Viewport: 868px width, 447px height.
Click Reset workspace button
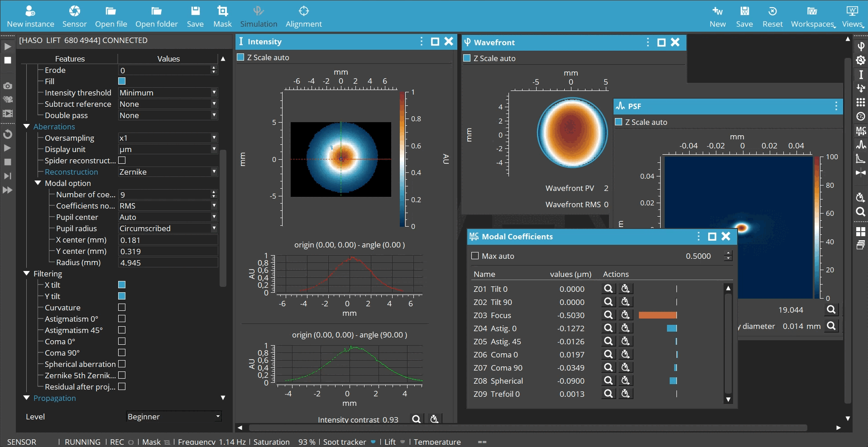pos(772,17)
